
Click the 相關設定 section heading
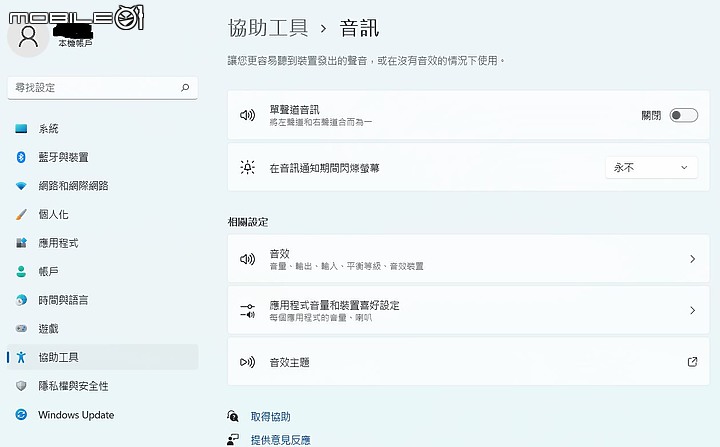[248, 222]
